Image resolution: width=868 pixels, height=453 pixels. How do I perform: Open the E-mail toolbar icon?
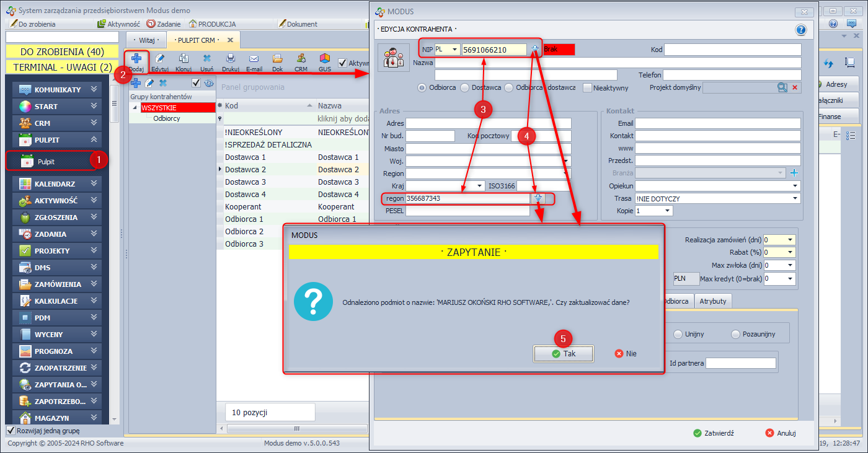254,59
